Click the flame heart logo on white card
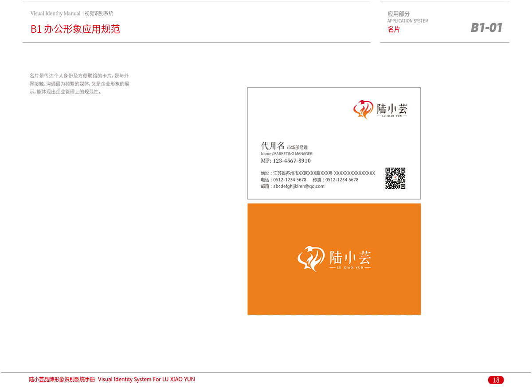The width and height of the screenshot is (532, 392). pos(363,110)
